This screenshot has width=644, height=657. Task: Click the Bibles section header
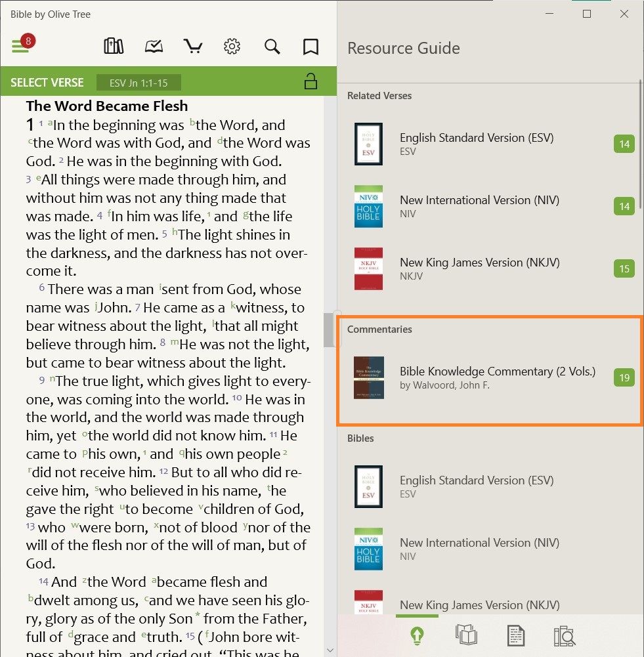coord(360,438)
